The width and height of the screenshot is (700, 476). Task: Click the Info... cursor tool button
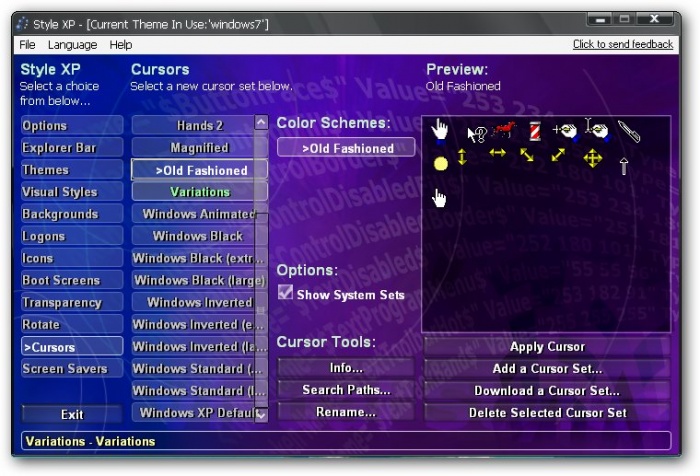[x=346, y=367]
